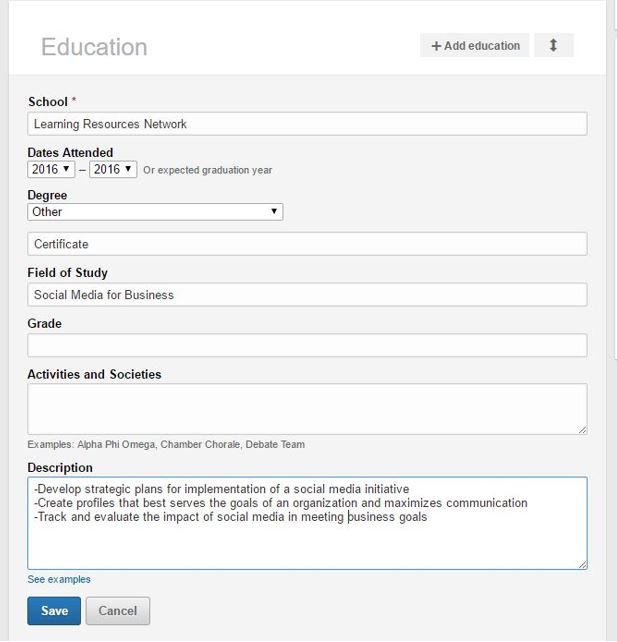Image resolution: width=617 pixels, height=642 pixels.
Task: Grab the Activities text area resize handle
Action: click(x=582, y=429)
